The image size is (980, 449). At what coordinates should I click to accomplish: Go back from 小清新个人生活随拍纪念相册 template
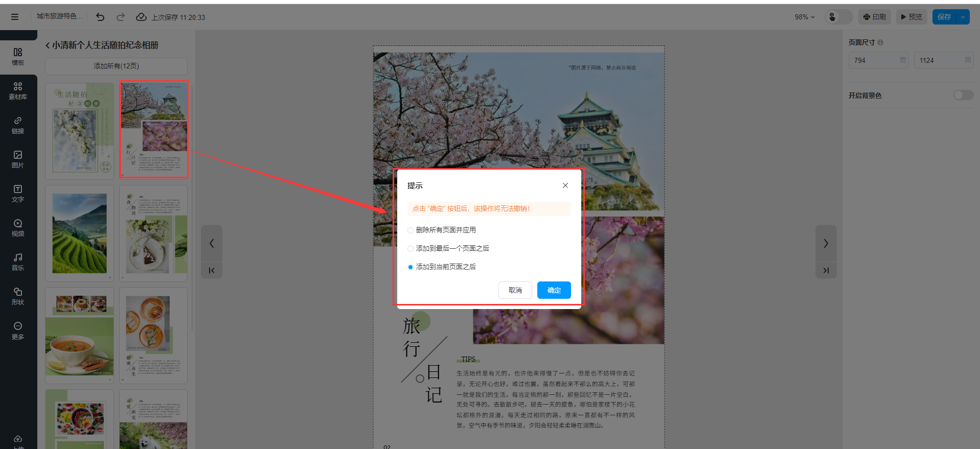[x=48, y=45]
